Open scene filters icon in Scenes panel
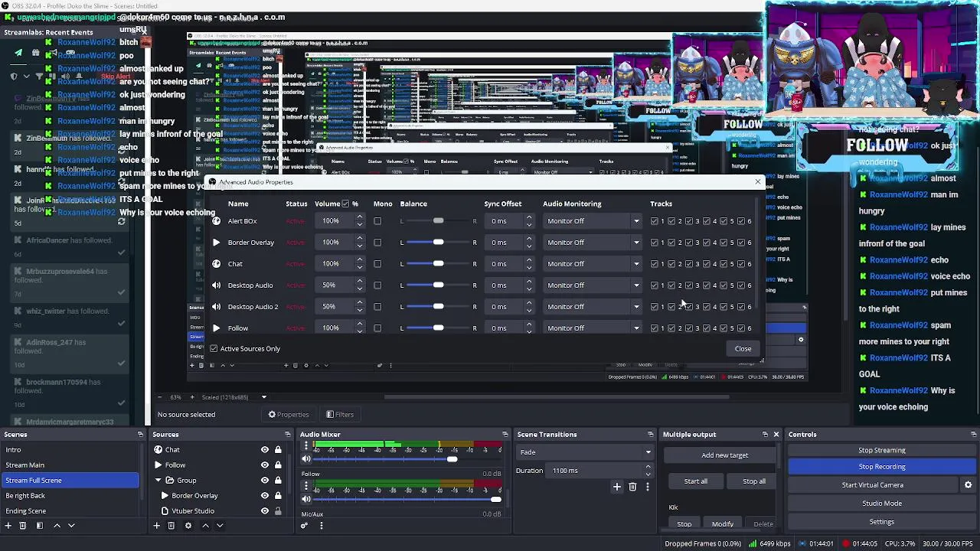The image size is (980, 551). pos(39,526)
